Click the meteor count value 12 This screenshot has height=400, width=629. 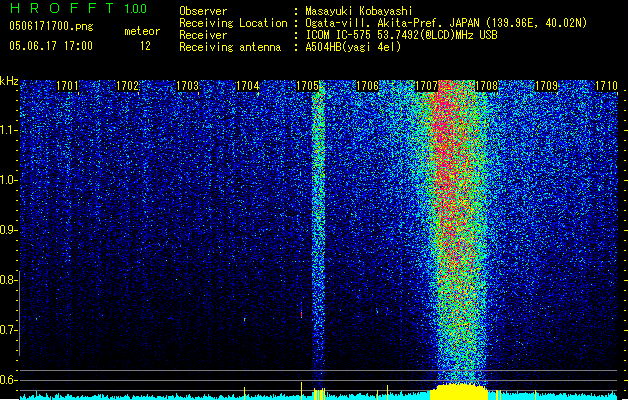click(145, 46)
